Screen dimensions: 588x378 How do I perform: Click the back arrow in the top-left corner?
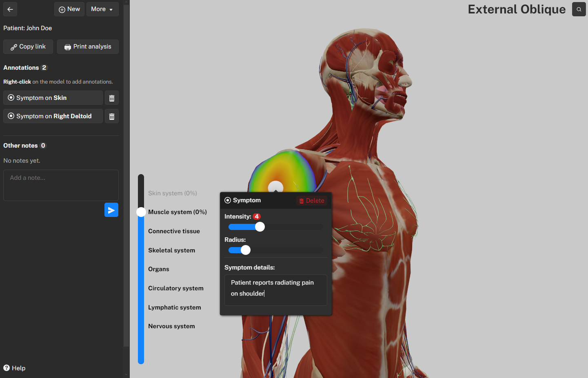tap(10, 9)
